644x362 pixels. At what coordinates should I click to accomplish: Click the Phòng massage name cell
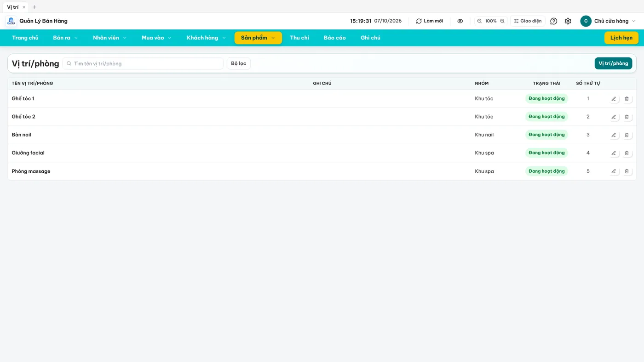coord(31,171)
